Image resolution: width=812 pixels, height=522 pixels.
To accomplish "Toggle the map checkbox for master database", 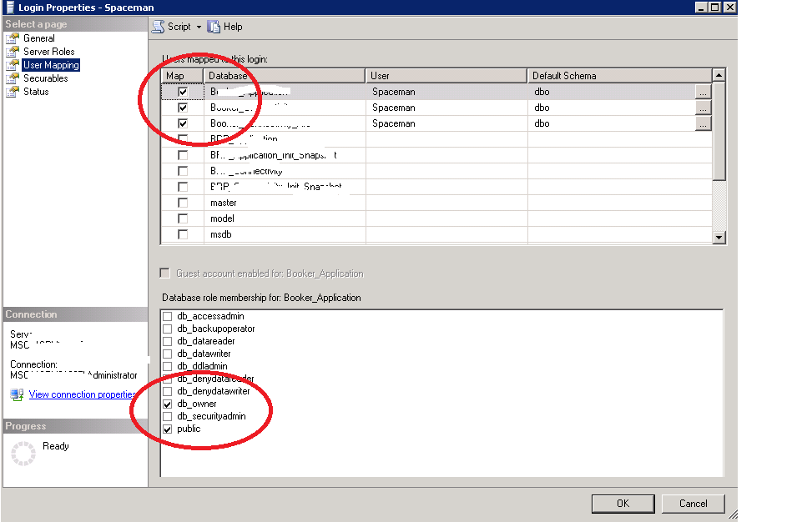I will (183, 203).
